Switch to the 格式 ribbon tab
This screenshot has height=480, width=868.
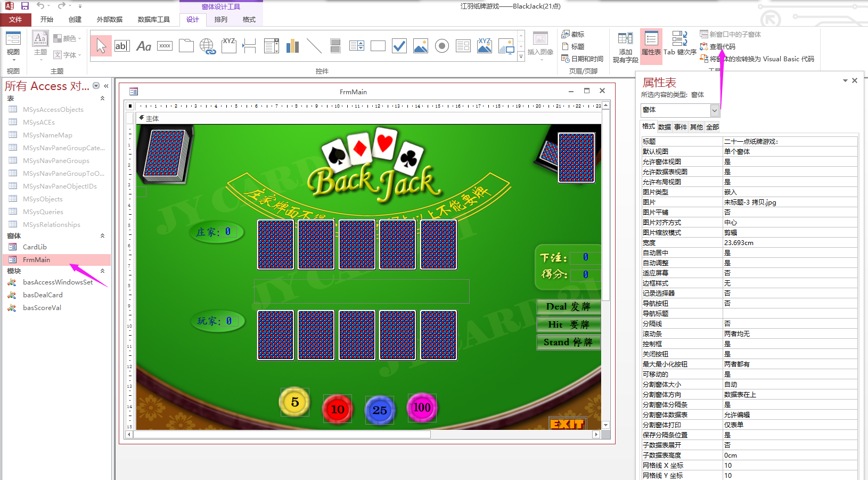[249, 20]
